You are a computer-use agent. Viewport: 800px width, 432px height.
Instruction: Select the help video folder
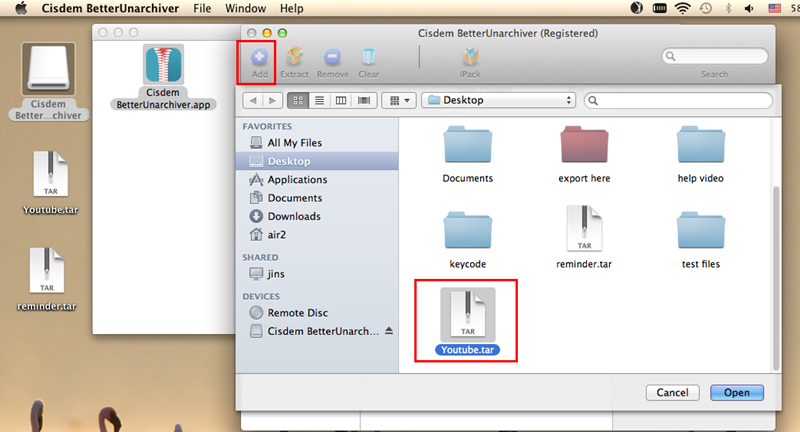(701, 155)
